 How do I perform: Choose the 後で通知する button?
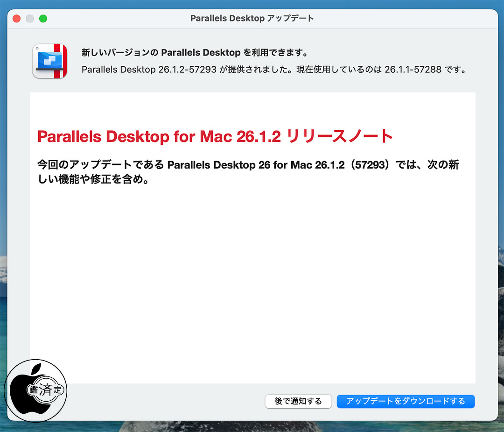pyautogui.click(x=298, y=401)
